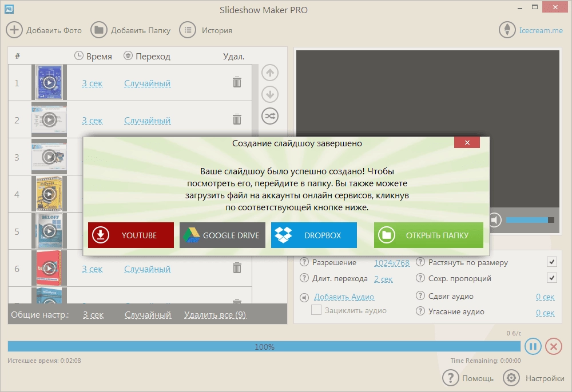Toggle Сохр. пропорций checkbox
This screenshot has width=572, height=392.
[x=552, y=278]
